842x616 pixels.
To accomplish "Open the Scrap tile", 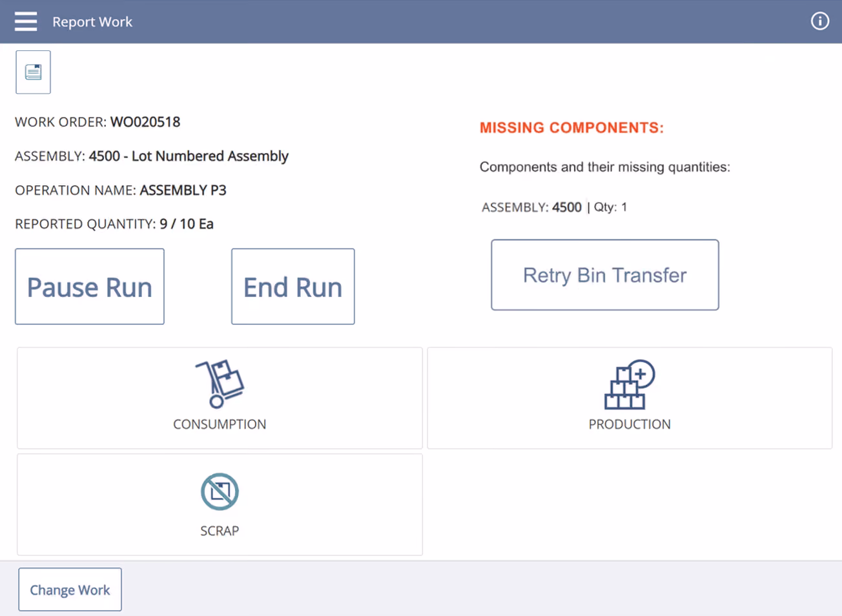I will coord(220,504).
